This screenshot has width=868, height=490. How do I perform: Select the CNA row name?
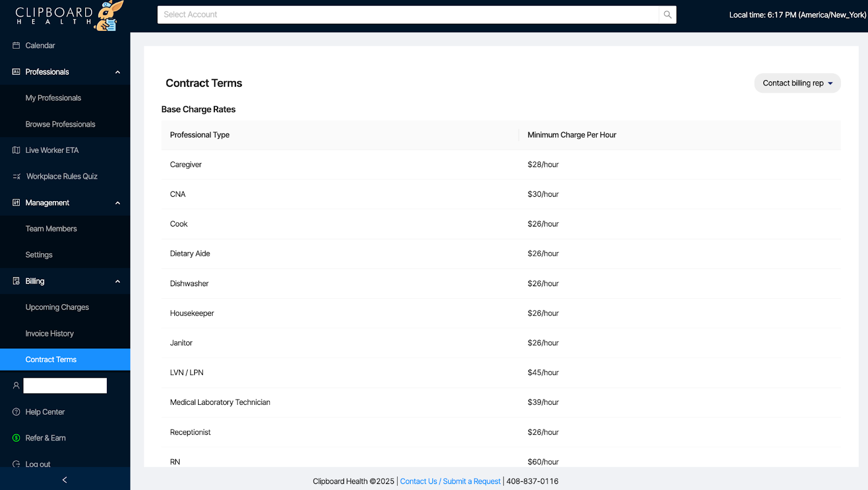click(x=177, y=194)
